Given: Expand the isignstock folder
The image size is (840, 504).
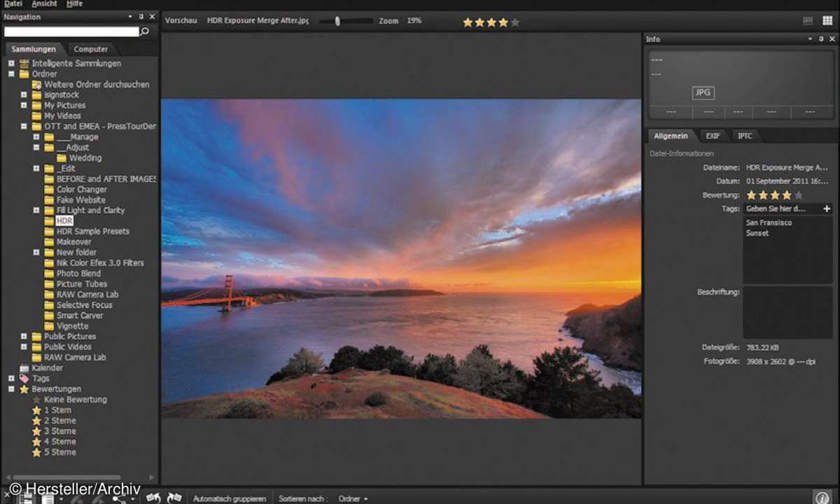Looking at the screenshot, I should pyautogui.click(x=24, y=95).
